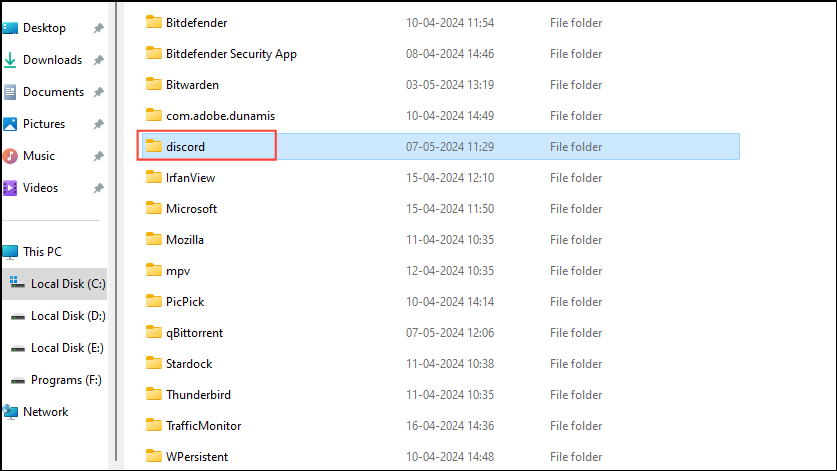Viewport: 837px width, 471px height.
Task: Click File folder type of mpv row
Action: 576,271
